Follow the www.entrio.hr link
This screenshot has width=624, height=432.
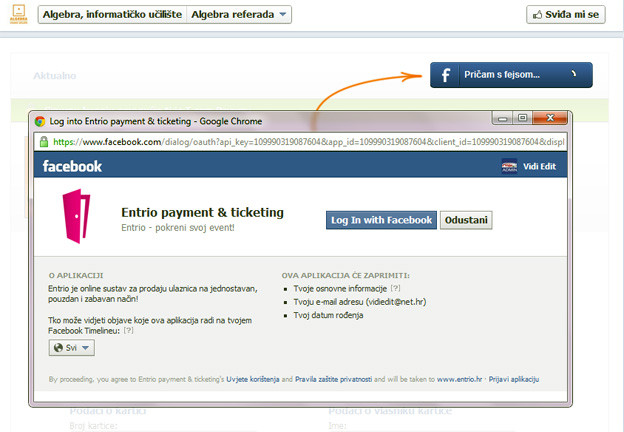459,379
